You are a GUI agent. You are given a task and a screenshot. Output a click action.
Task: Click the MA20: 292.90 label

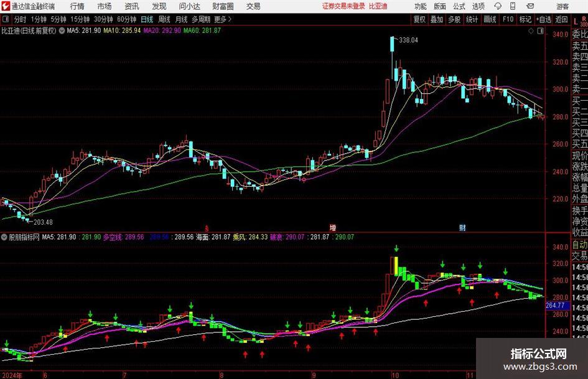coord(162,30)
